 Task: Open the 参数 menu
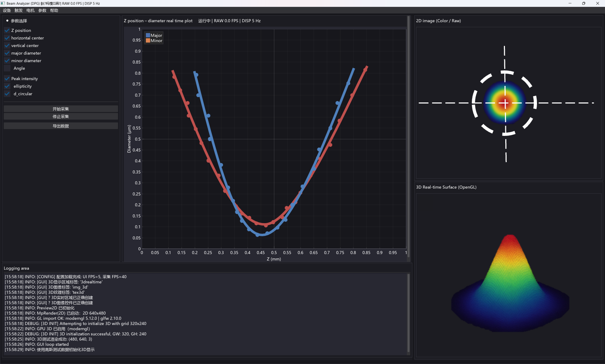point(42,11)
